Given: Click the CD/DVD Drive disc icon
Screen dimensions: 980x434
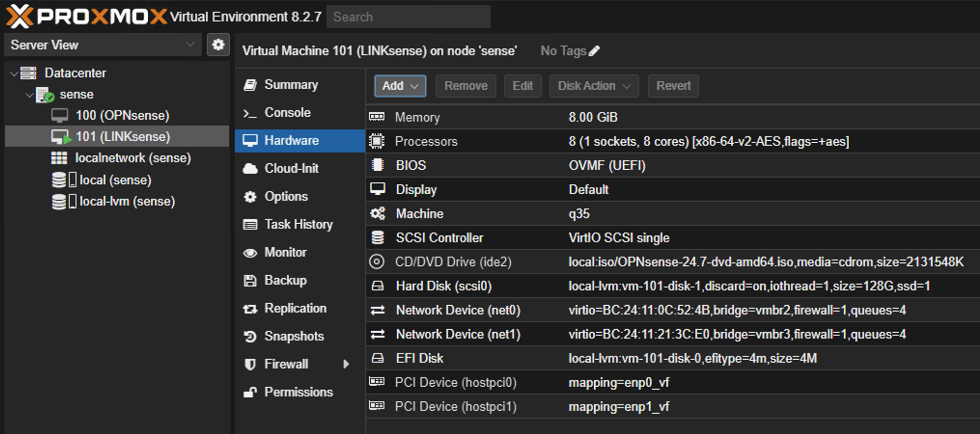Looking at the screenshot, I should [x=377, y=261].
